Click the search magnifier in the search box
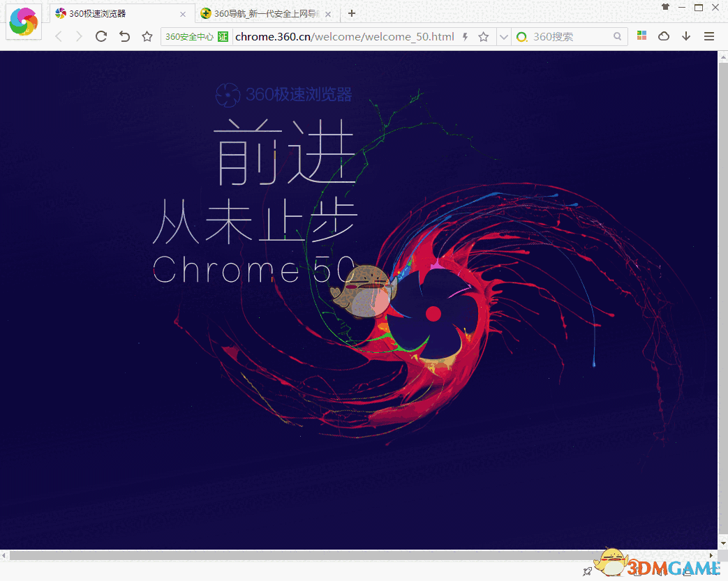Screen dimensions: 728x581 pyautogui.click(x=617, y=36)
